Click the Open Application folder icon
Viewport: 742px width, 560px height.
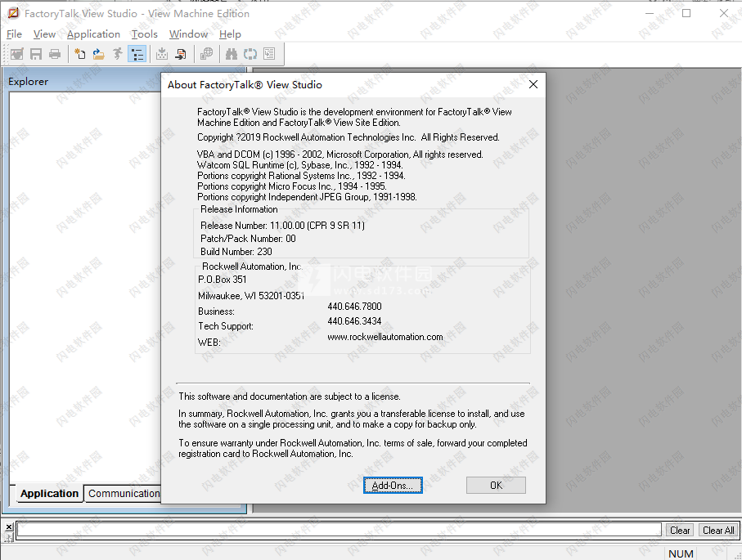click(x=98, y=54)
